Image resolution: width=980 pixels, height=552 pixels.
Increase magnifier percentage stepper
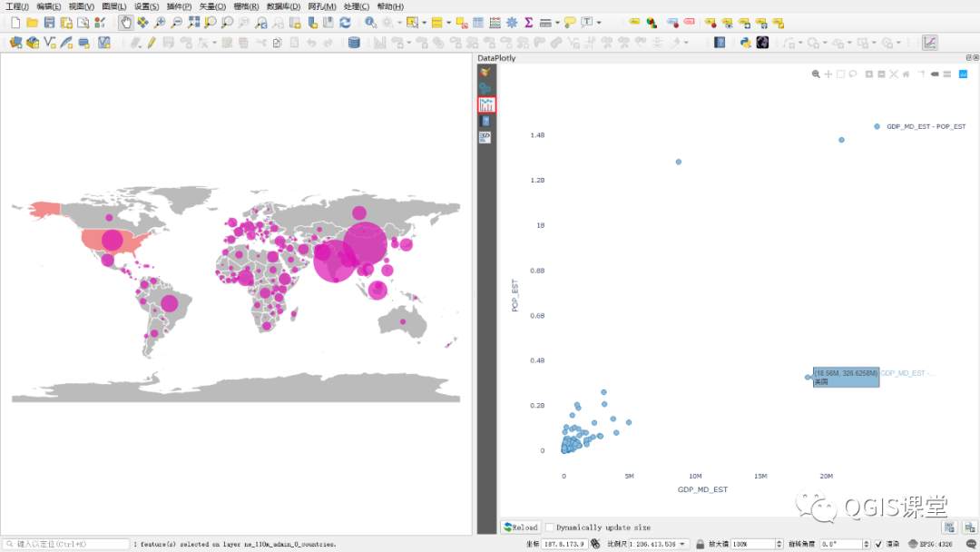click(x=779, y=541)
